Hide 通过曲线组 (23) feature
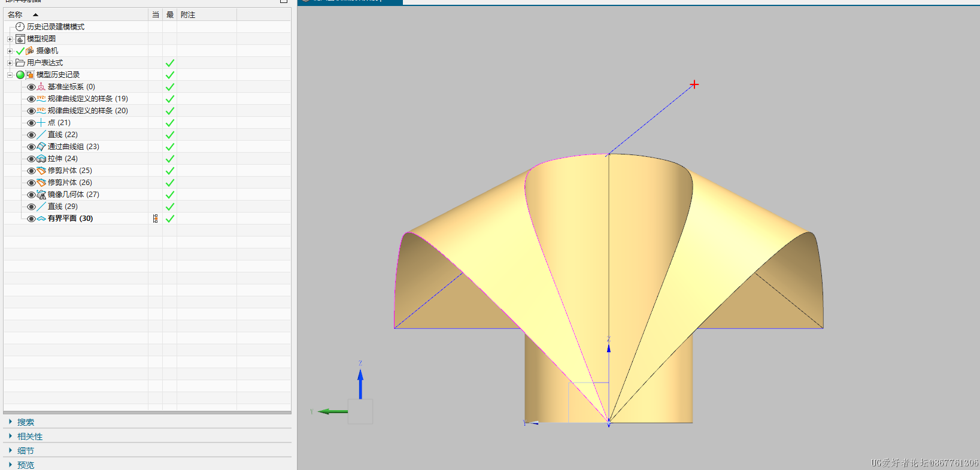This screenshot has height=470, width=980. pyautogui.click(x=31, y=147)
